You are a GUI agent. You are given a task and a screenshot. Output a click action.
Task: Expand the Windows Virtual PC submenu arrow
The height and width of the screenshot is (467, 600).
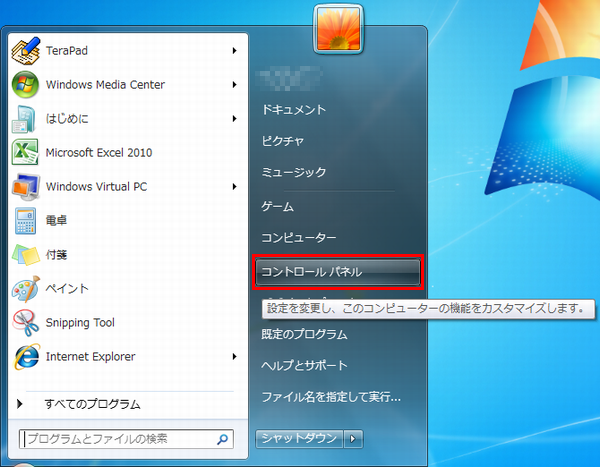click(x=235, y=186)
